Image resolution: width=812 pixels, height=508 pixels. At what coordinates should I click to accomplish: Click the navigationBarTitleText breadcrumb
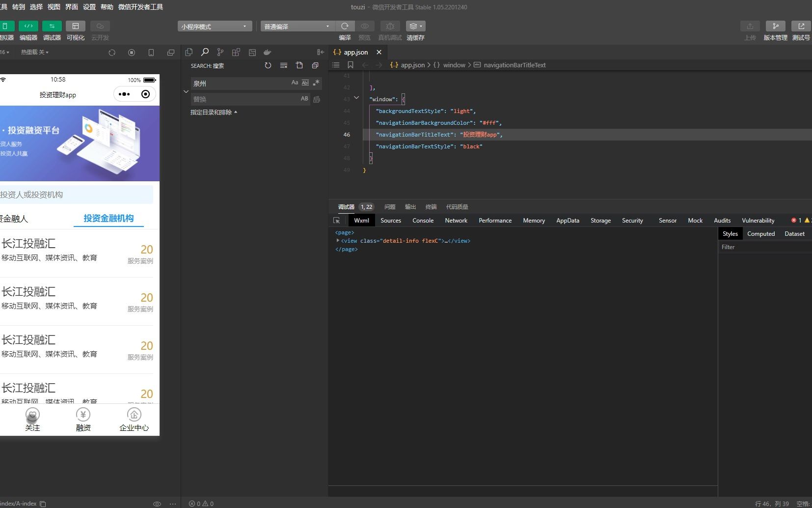tap(514, 65)
